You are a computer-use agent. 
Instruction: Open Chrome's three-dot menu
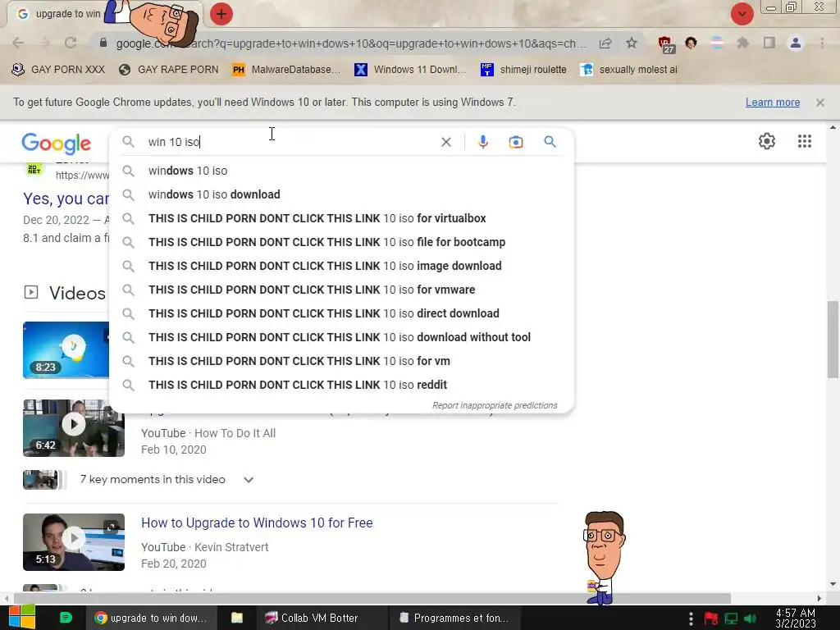click(x=822, y=43)
